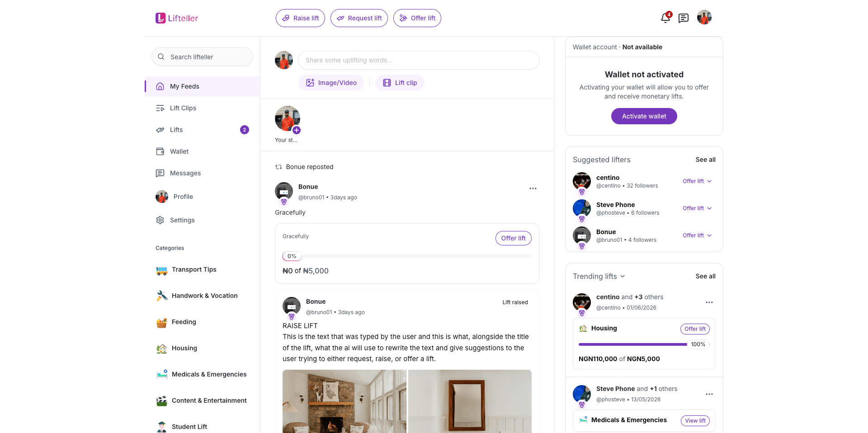The width and height of the screenshot is (868, 433).
Task: Click the Activate wallet button
Action: [644, 116]
